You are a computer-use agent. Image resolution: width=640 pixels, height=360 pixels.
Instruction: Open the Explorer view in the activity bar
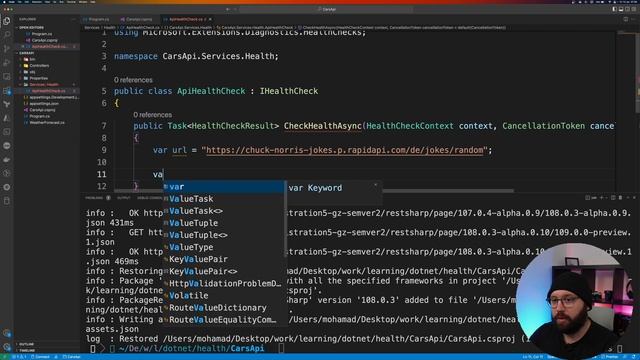point(7,21)
